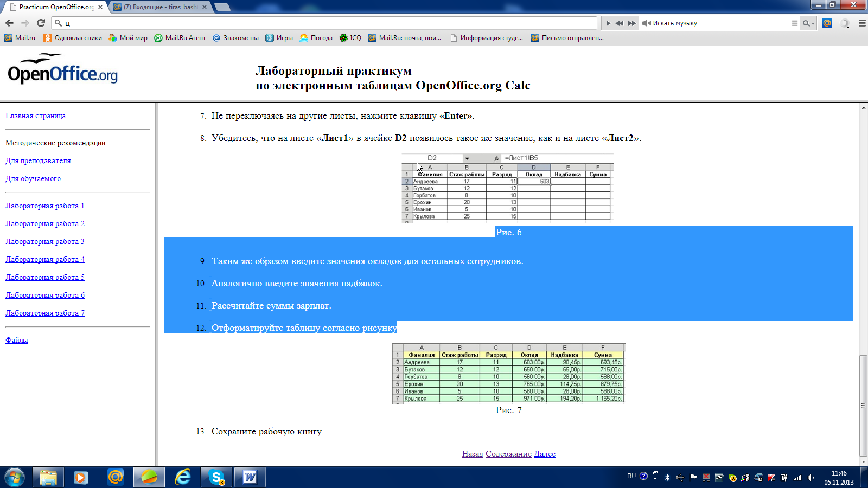868x488 pixels.
Task: Open the 'Письмо отправлен...' bookmark
Action: [x=567, y=38]
